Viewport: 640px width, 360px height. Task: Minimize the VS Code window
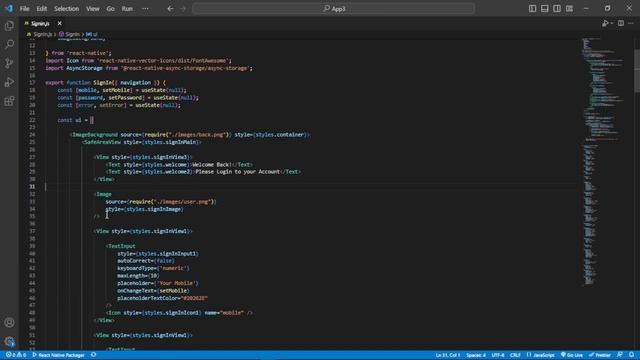586,9
